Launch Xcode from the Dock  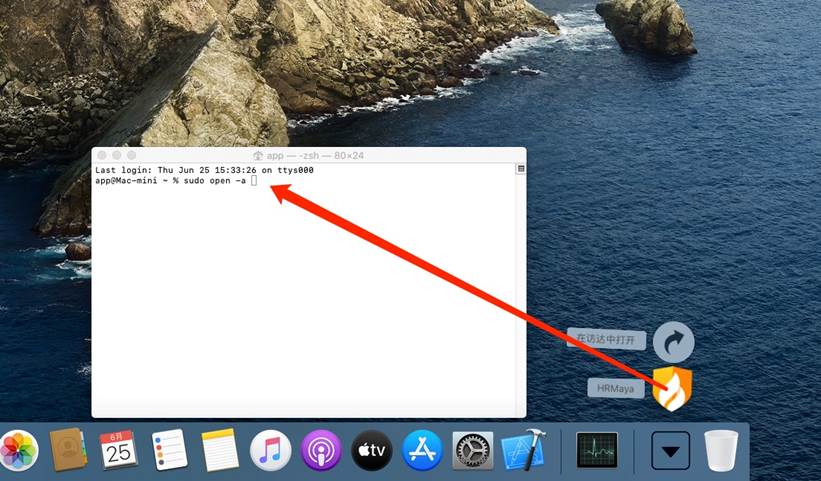pyautogui.click(x=522, y=451)
